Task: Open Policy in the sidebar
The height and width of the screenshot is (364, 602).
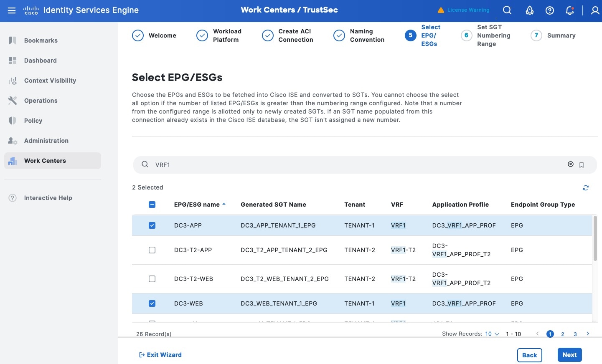Action: (x=33, y=121)
